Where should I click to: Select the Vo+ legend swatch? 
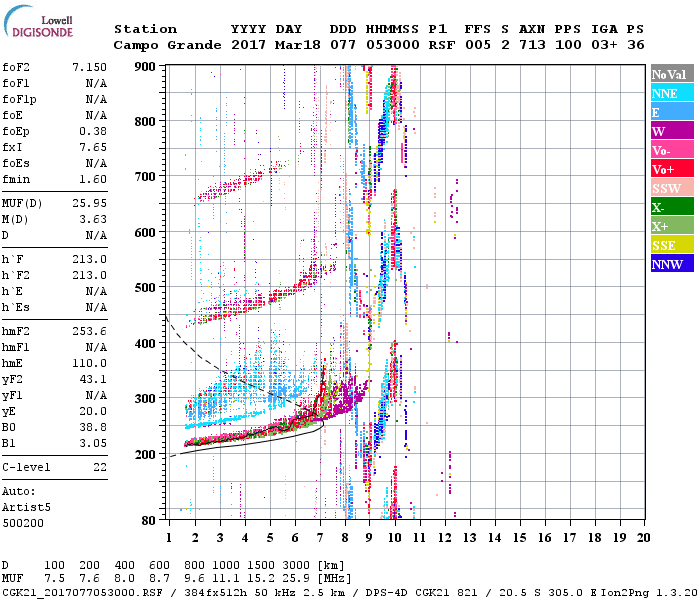[672, 169]
